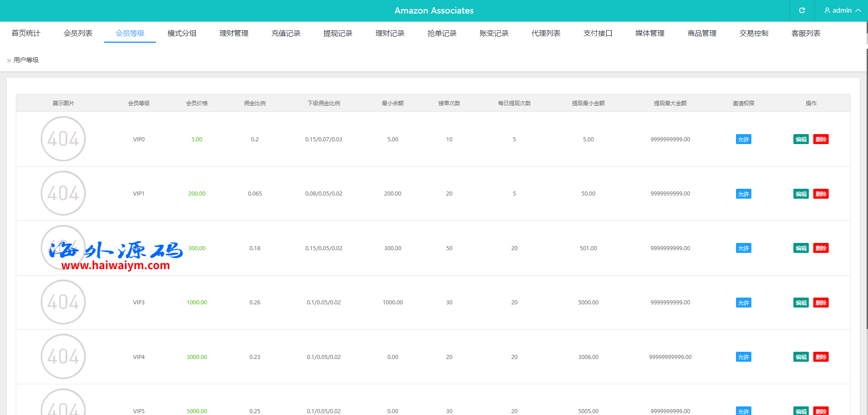
Task: Go to the 提现记录 tab
Action: [338, 33]
